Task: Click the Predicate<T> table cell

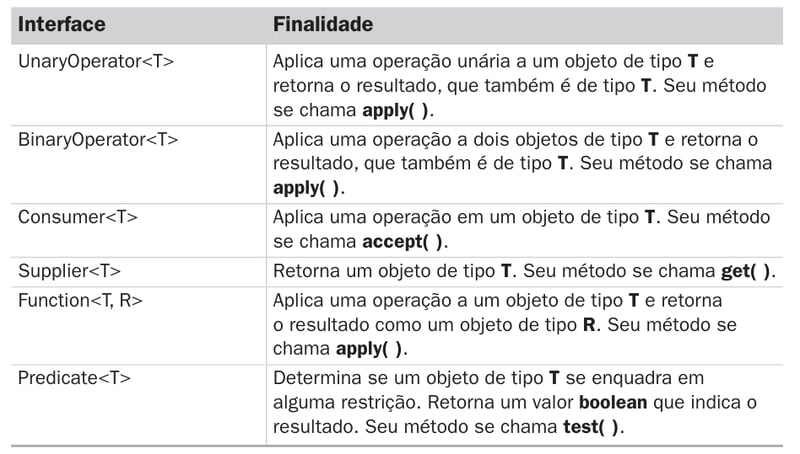Action: point(74,378)
